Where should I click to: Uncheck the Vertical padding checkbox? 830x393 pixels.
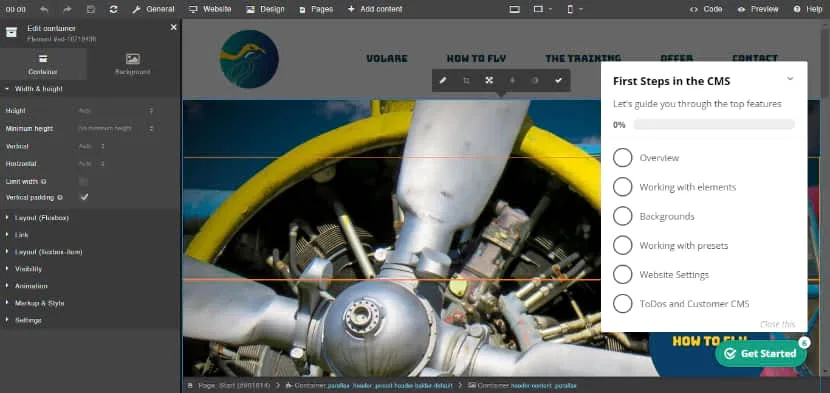(84, 197)
